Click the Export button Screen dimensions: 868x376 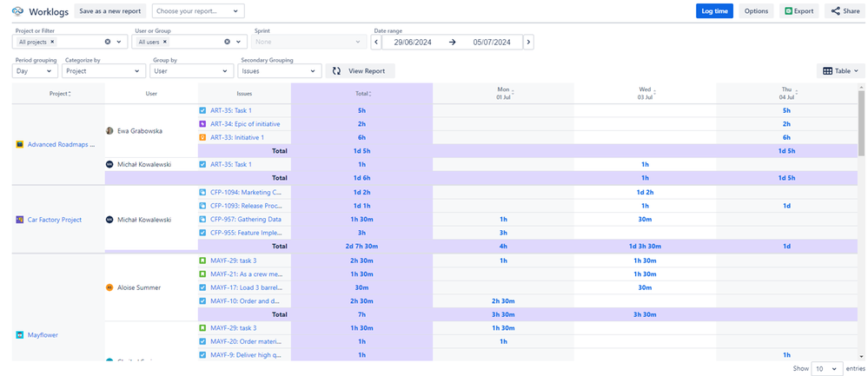[x=798, y=11]
